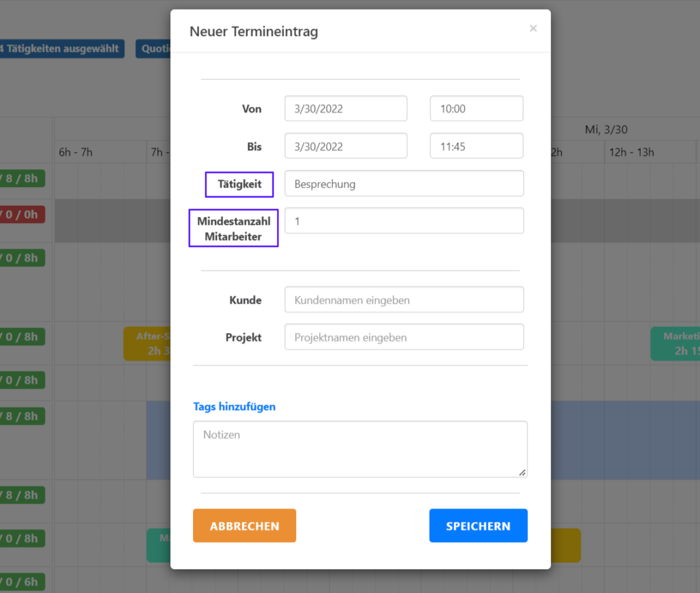Open the Tätigkeiten ausgewählt filter
700x593 pixels.
coord(61,49)
